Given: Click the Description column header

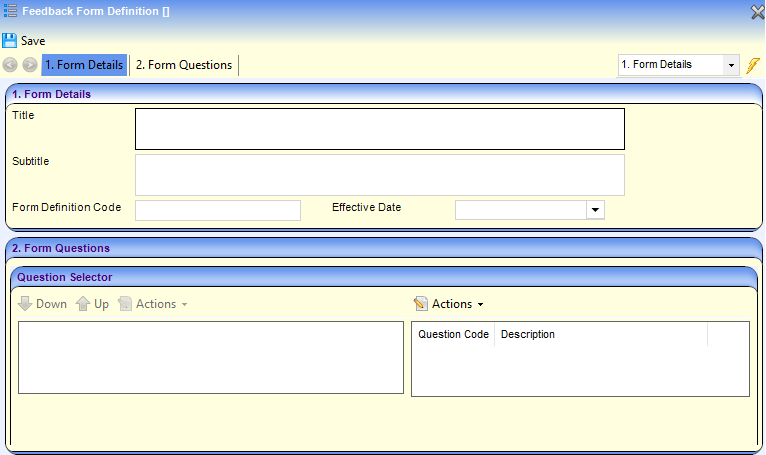Looking at the screenshot, I should 527,334.
